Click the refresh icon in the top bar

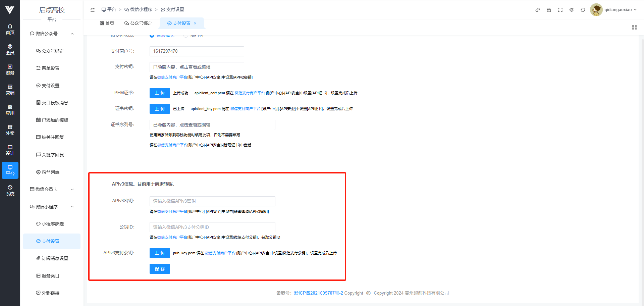tap(583, 10)
